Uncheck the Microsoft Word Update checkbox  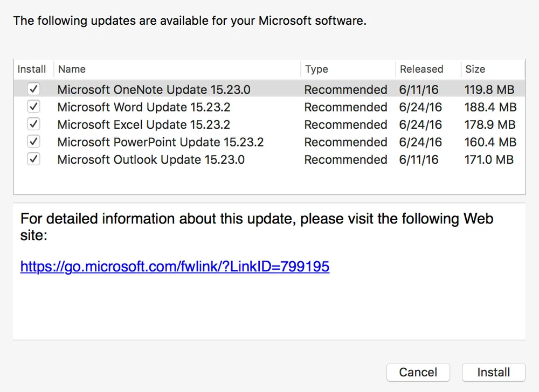pos(33,107)
